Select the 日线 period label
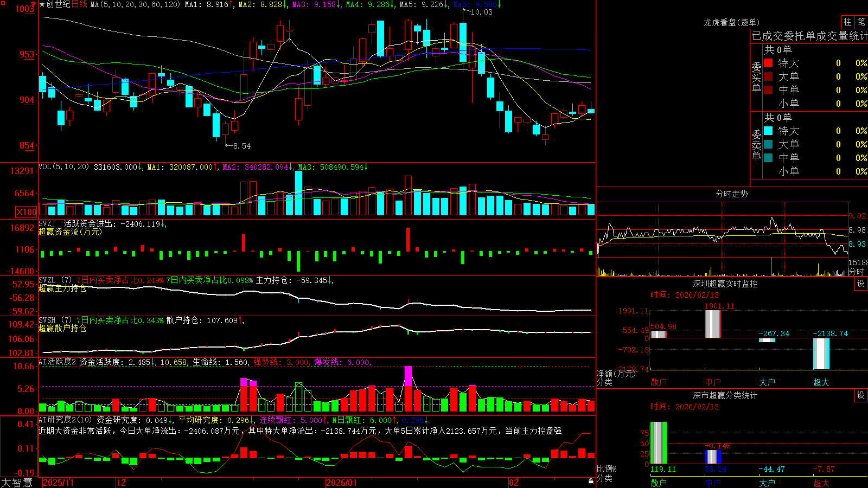The width and height of the screenshot is (868, 488). click(79, 4)
